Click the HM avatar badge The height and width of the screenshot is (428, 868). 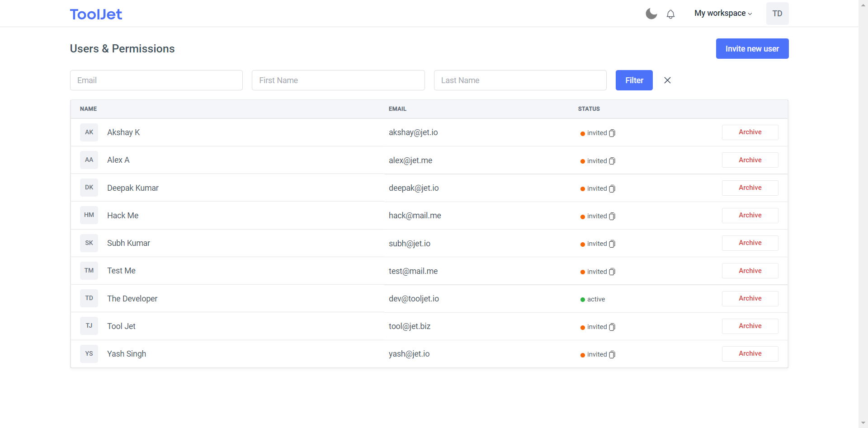pos(89,215)
